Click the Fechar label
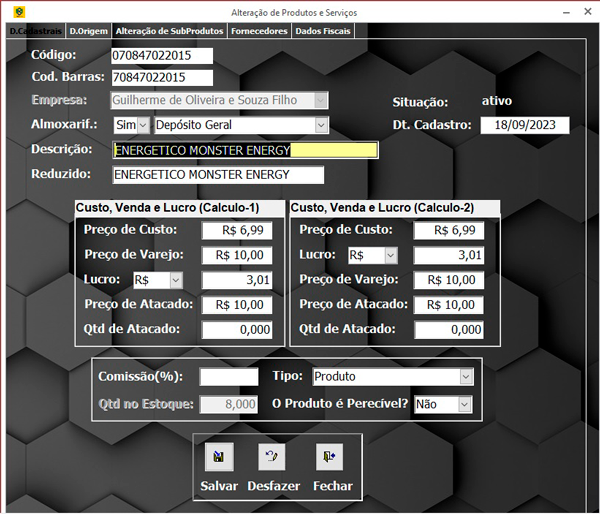Viewport: 600px width, 514px height. (333, 486)
